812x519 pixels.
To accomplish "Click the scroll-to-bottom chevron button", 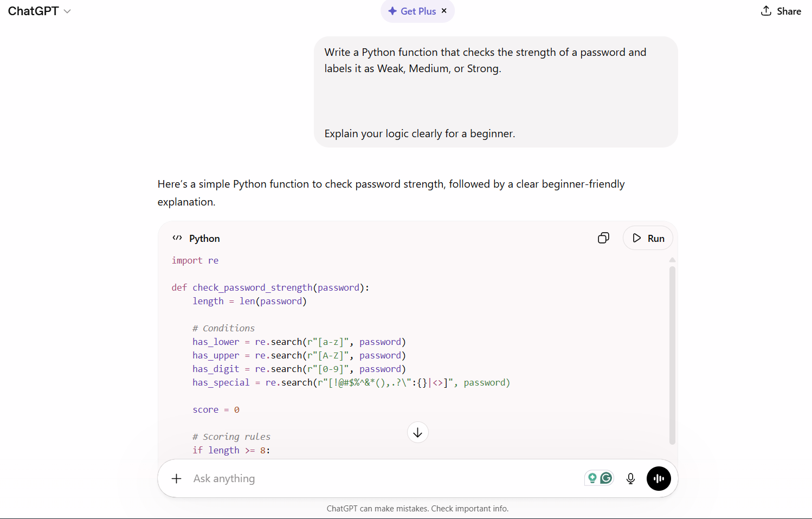I will tap(417, 432).
